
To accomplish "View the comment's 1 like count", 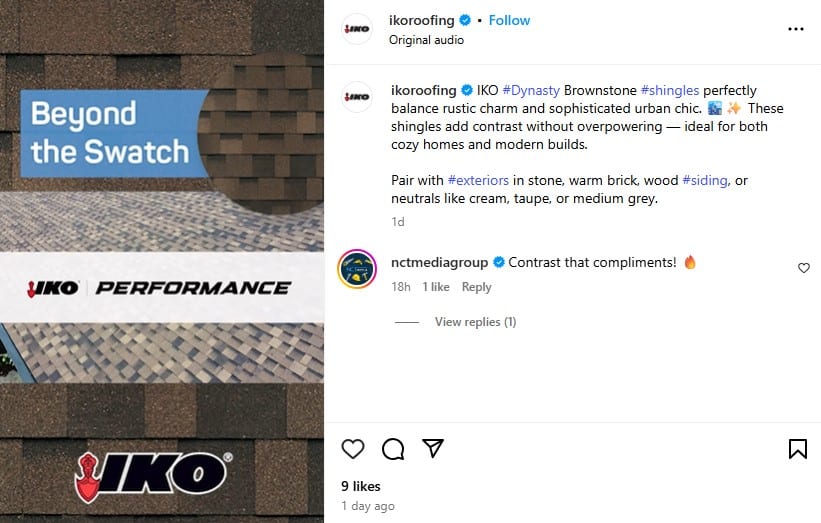I will [x=436, y=287].
